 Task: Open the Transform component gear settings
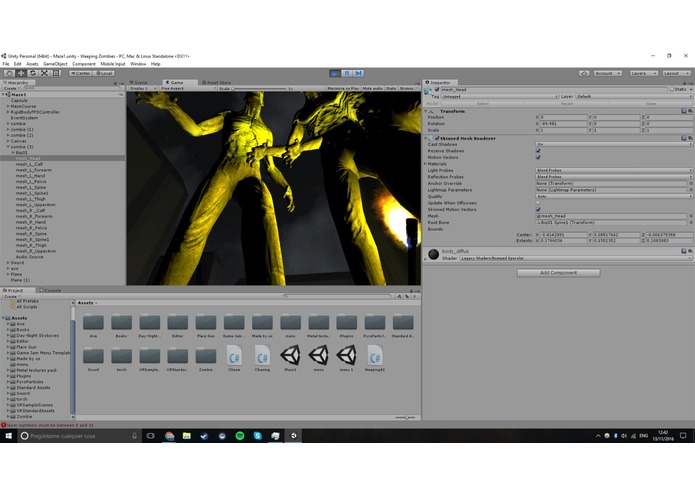[690, 111]
